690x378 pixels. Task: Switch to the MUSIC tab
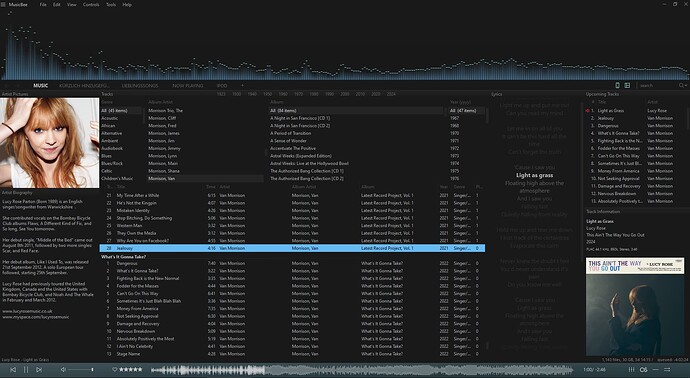[x=40, y=85]
